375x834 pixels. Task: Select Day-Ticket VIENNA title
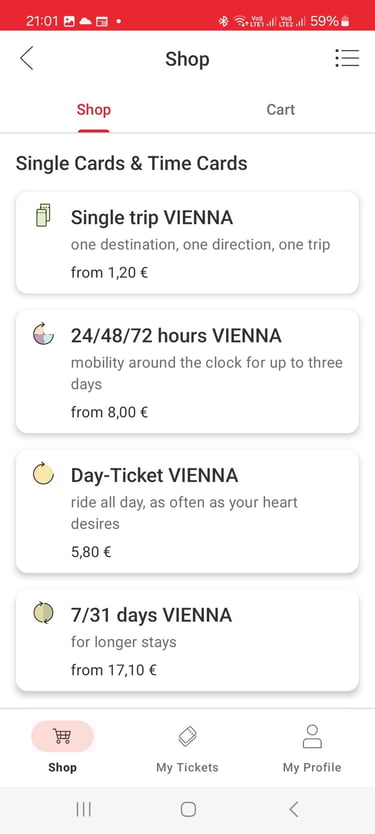[x=154, y=475]
